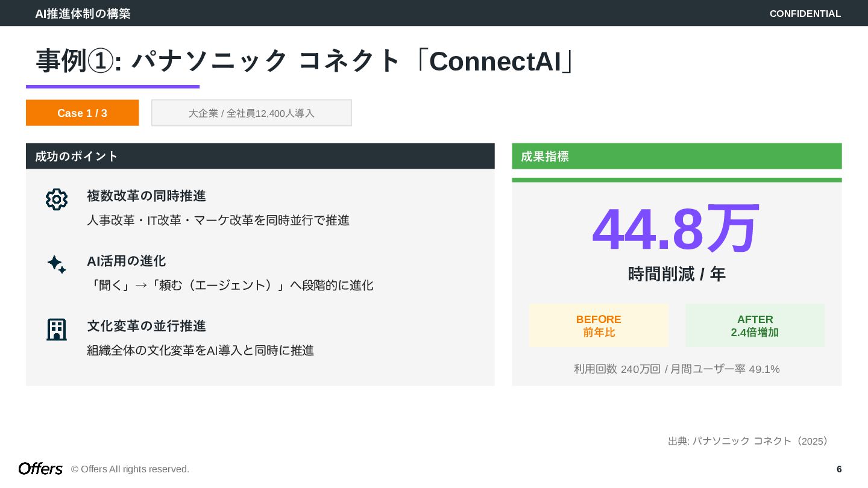Select the orange Case 1 / 3 badge

82,113
